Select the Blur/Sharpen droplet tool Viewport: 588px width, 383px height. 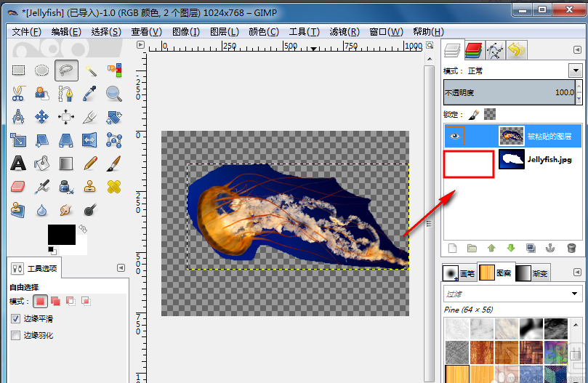click(x=41, y=210)
